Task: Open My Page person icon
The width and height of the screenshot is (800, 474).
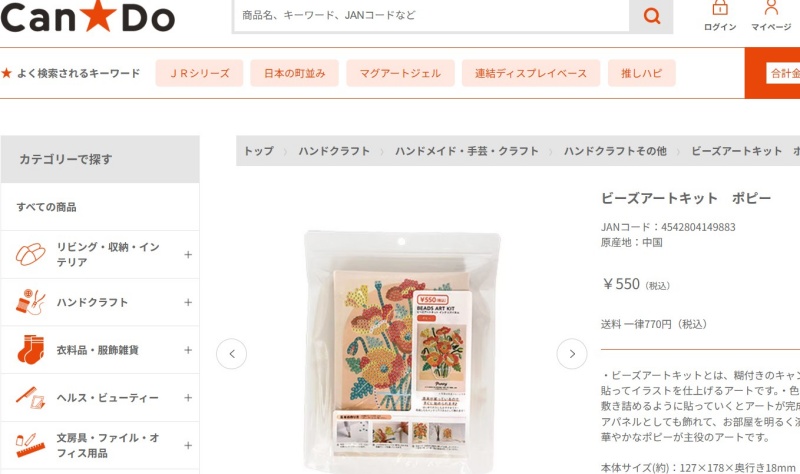Action: pyautogui.click(x=771, y=8)
